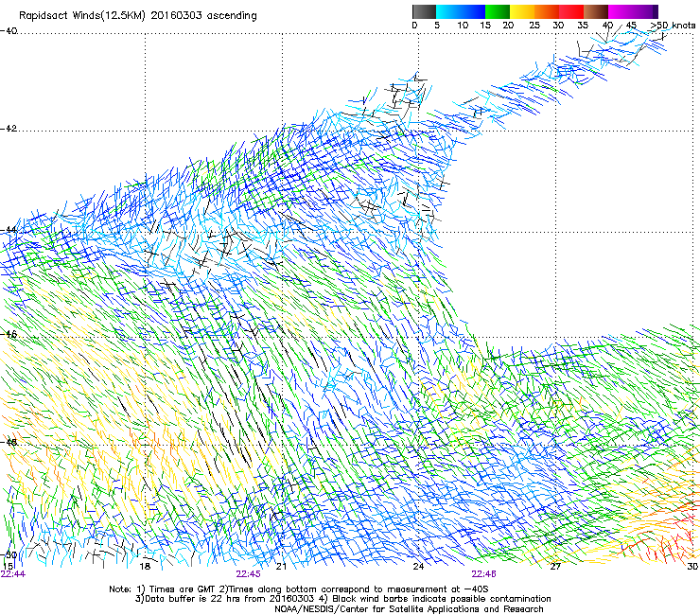Click the purple time stamp 22:44
The image size is (700, 615).
[x=13, y=574]
